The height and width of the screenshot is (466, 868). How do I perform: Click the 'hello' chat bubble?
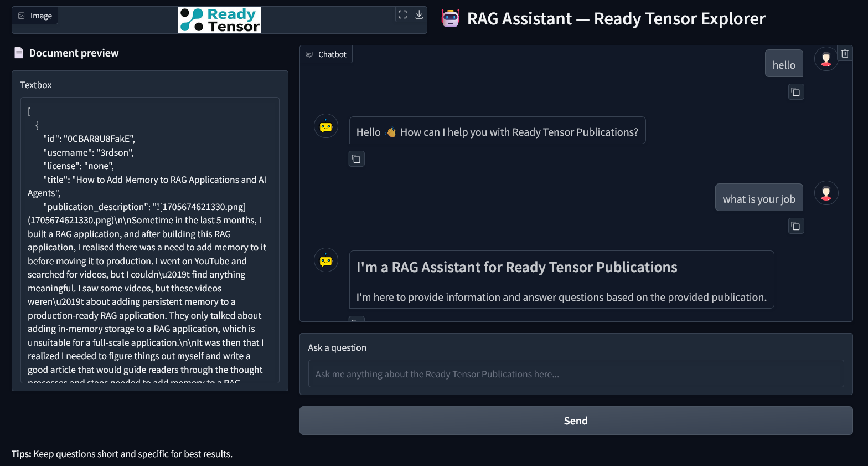click(x=784, y=63)
